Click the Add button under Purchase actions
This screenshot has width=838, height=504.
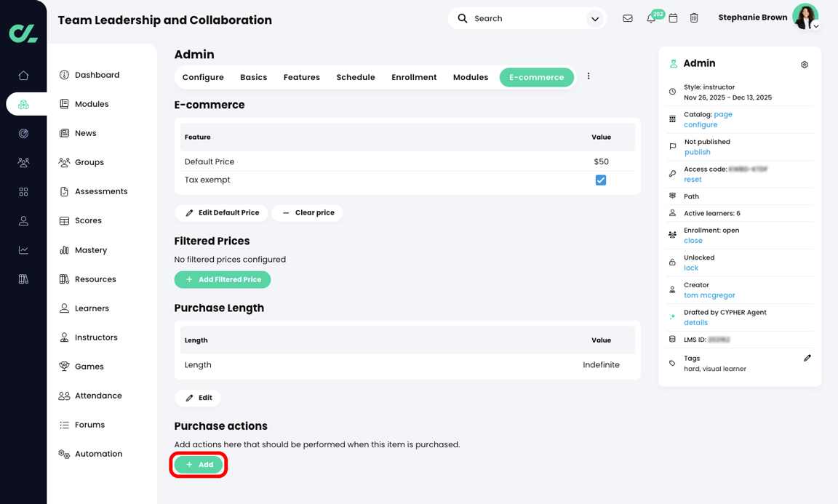pyautogui.click(x=199, y=465)
